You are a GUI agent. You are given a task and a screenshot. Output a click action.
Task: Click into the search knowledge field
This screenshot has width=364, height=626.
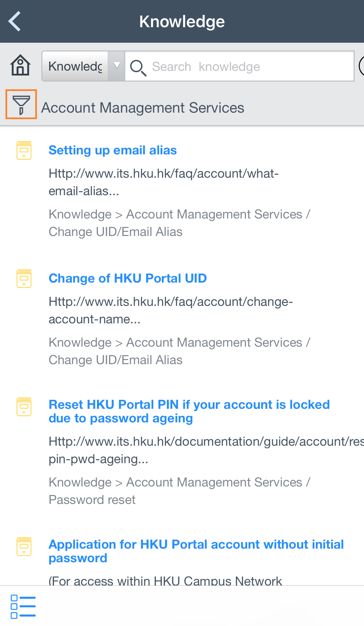tap(226, 66)
